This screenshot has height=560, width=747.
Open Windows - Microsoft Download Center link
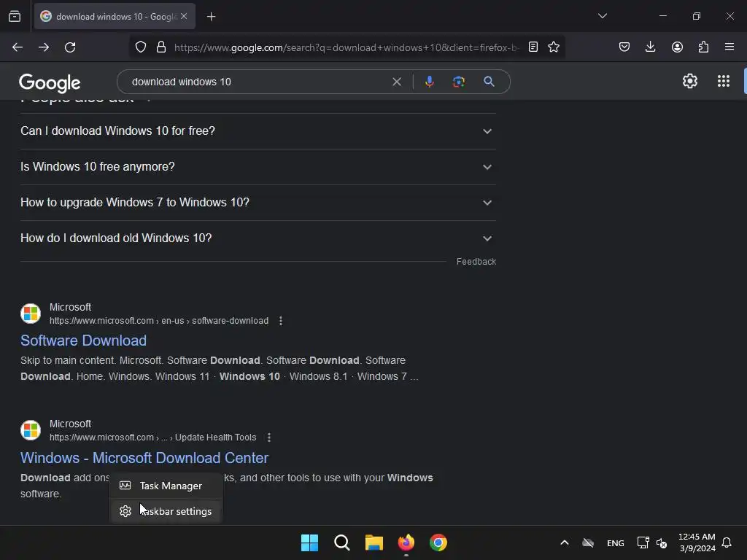coord(144,458)
